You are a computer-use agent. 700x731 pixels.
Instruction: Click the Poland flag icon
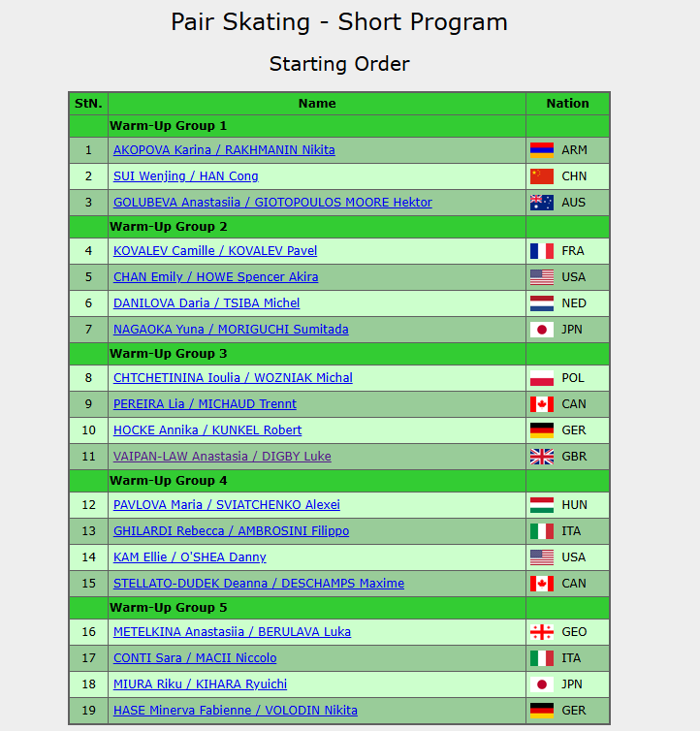[541, 378]
